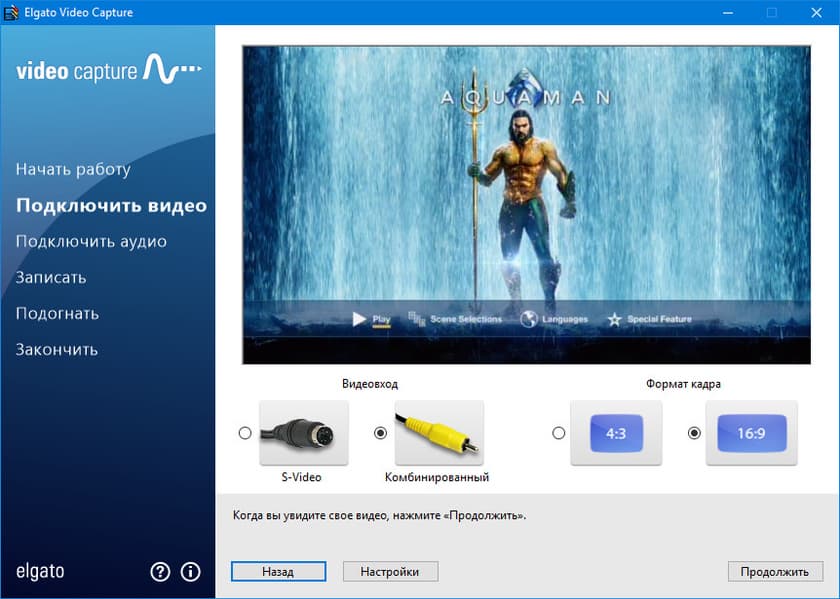840x599 pixels.
Task: Click the Продолжить button
Action: [x=775, y=572]
